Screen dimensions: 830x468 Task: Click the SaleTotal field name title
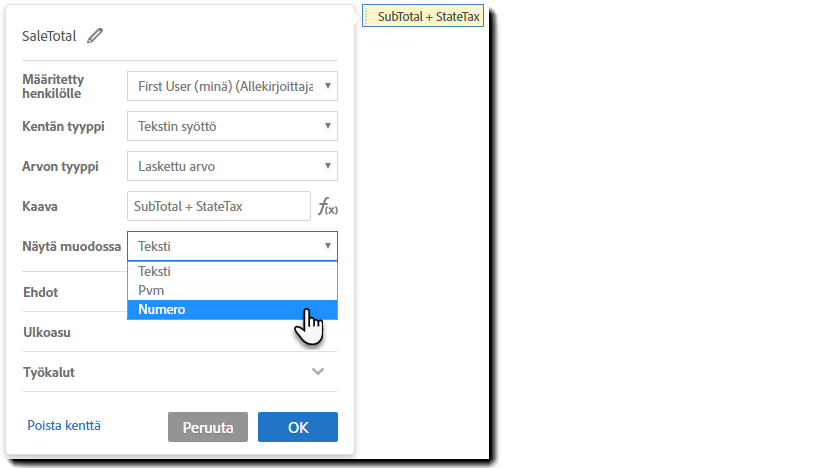coord(49,36)
